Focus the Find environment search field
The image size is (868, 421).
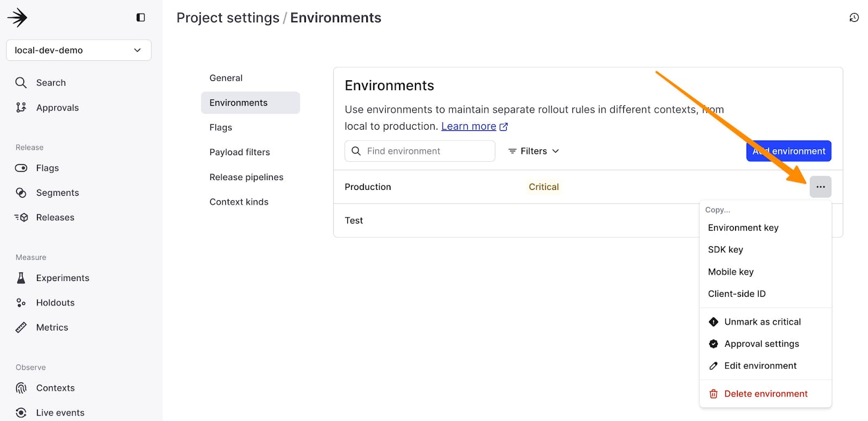point(426,151)
